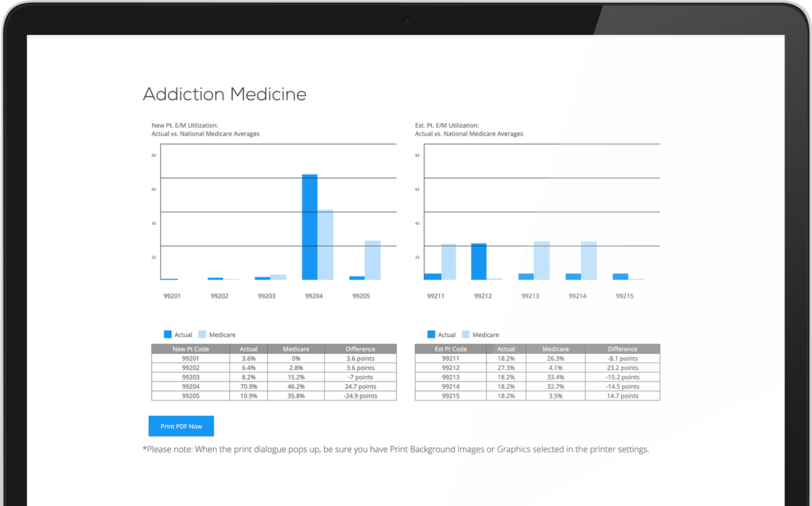Click the 70.9% Actual value cell
812x506 pixels.
[248, 386]
